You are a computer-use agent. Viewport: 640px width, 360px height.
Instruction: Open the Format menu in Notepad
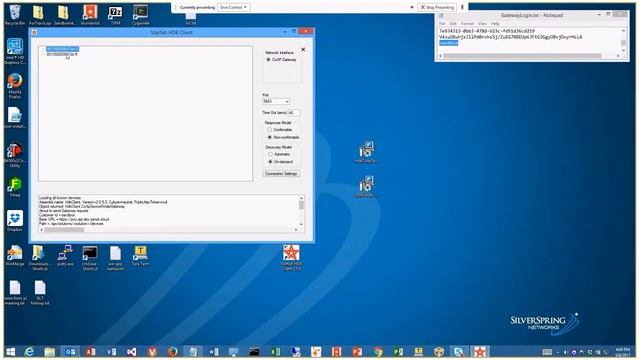[x=467, y=24]
